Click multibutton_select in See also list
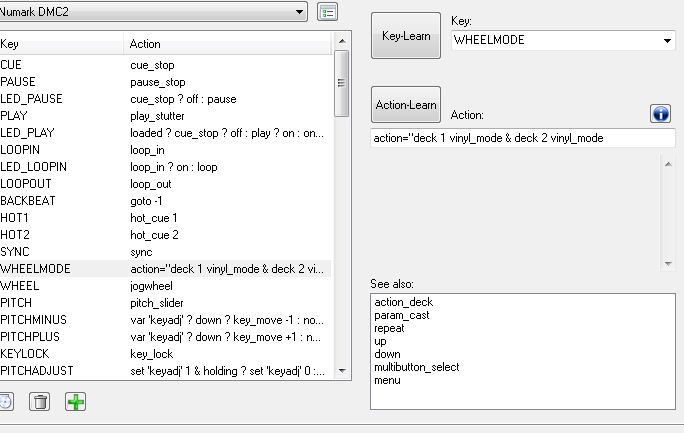The height and width of the screenshot is (433, 684). point(417,367)
